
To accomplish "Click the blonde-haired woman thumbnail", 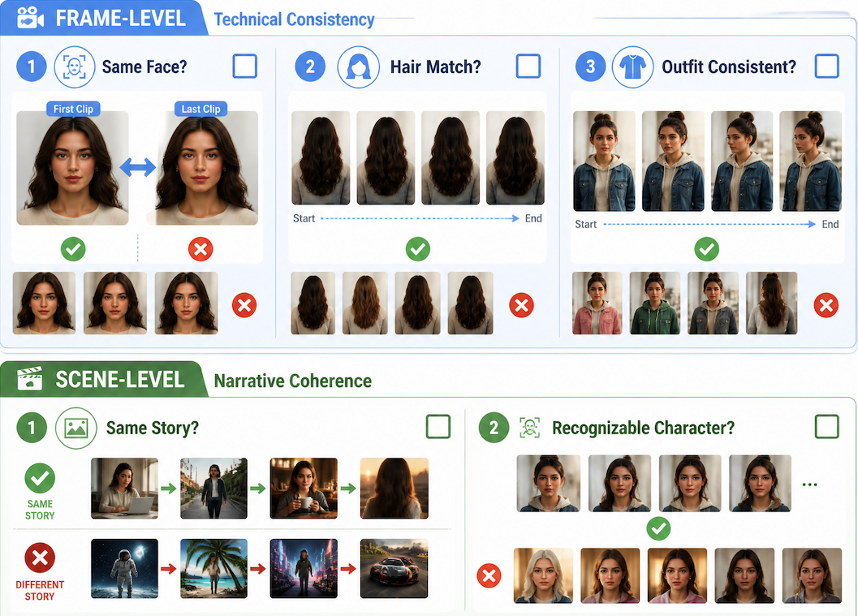I will 543,575.
